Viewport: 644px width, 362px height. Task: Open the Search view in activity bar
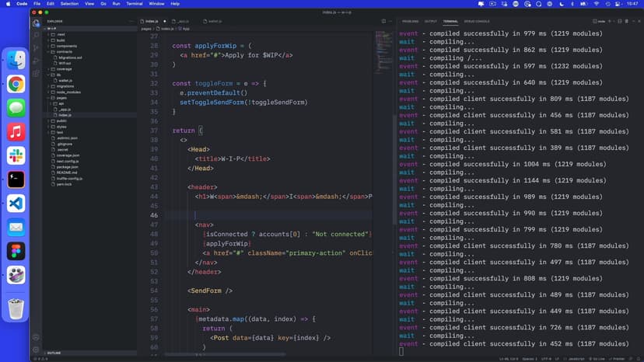pos(36,35)
